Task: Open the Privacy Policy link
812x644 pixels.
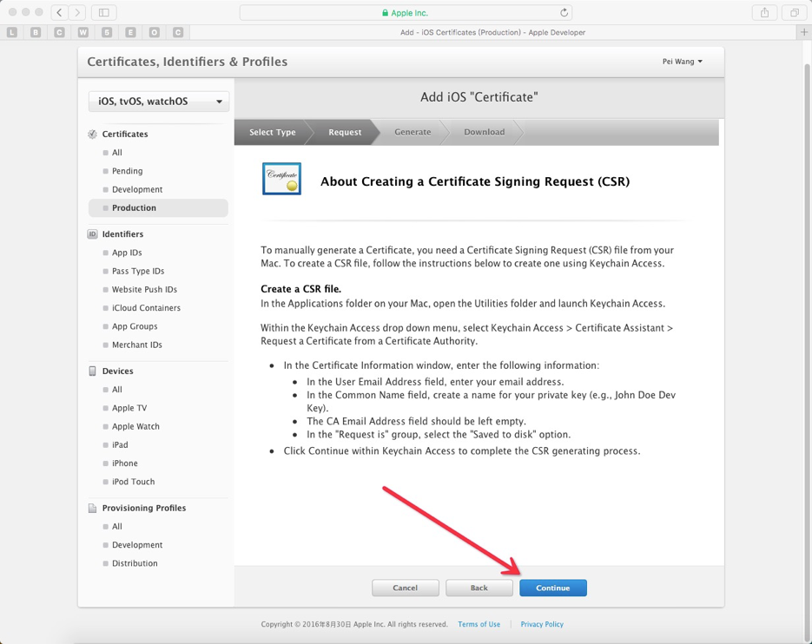Action: 542,624
